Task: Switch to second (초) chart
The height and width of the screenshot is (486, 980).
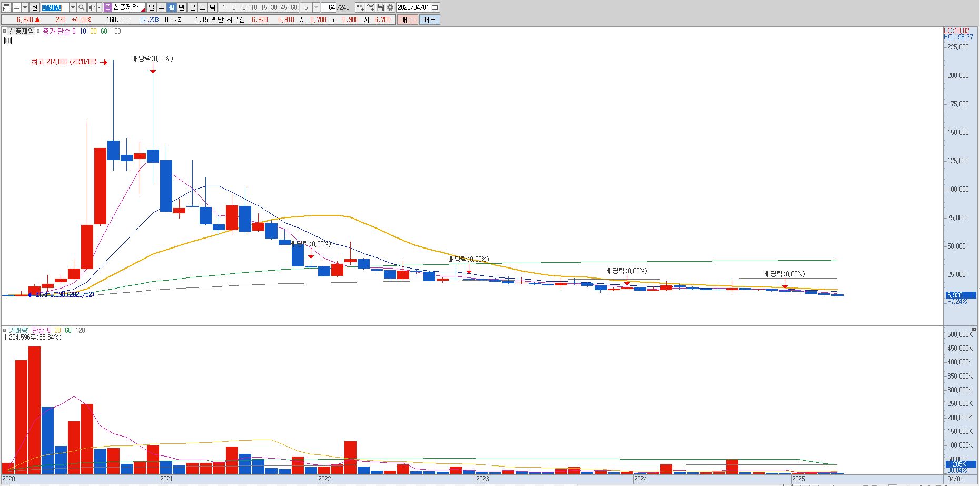Action: tap(202, 7)
